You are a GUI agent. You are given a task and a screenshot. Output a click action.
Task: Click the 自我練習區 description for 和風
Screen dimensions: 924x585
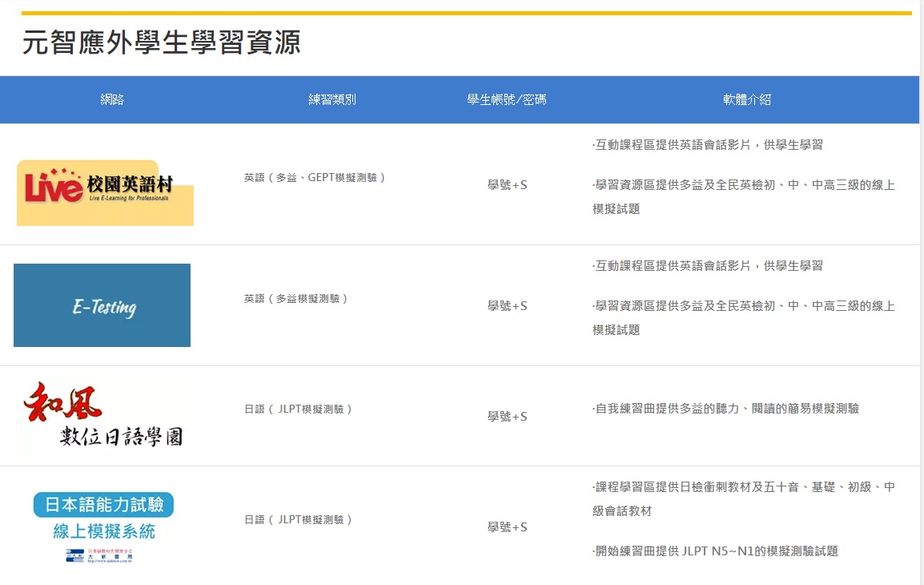click(725, 409)
